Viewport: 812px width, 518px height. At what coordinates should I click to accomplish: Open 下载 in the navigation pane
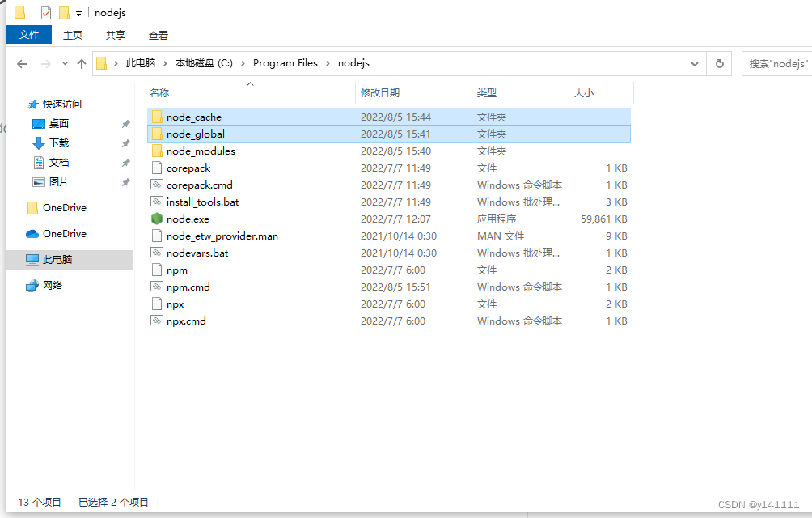[x=58, y=143]
